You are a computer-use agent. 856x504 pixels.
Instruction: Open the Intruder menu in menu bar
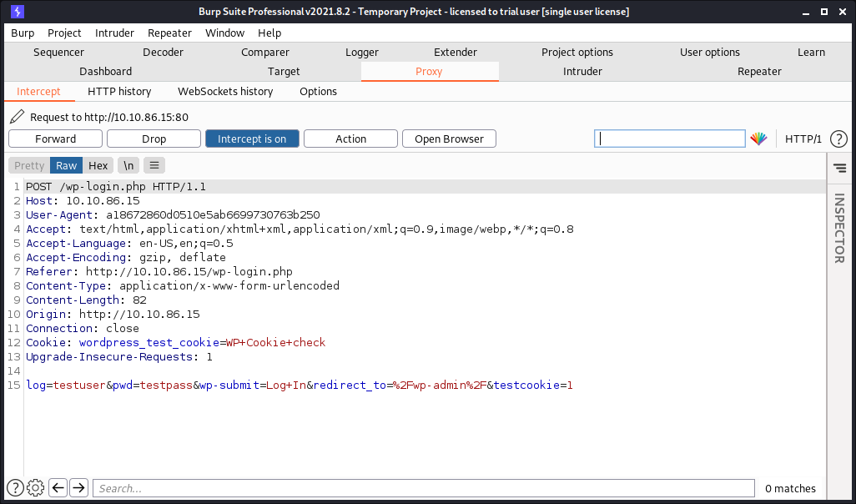coord(114,33)
